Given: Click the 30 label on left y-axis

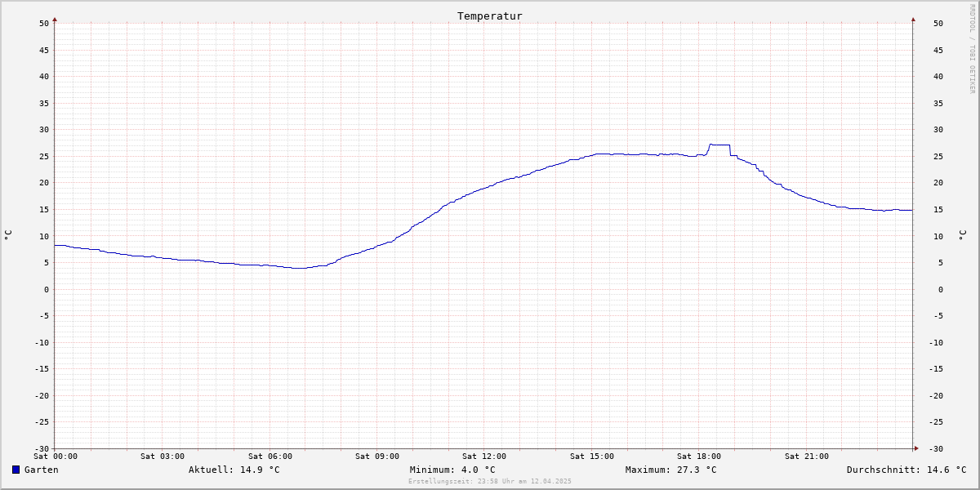Looking at the screenshot, I should coord(44,130).
